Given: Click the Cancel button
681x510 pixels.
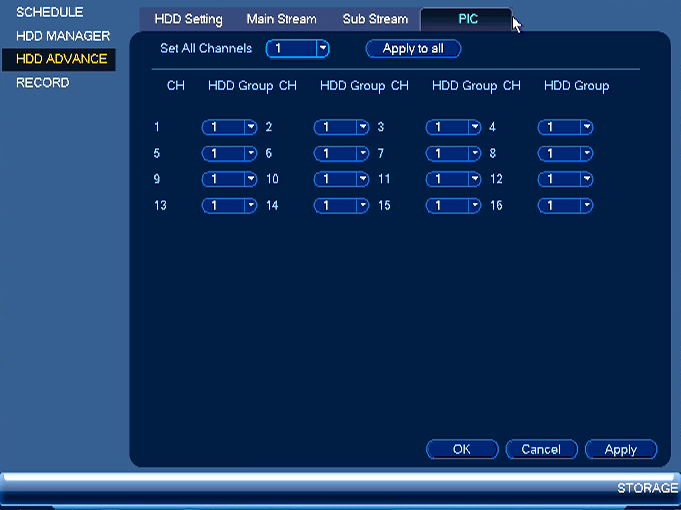Looking at the screenshot, I should [x=542, y=449].
